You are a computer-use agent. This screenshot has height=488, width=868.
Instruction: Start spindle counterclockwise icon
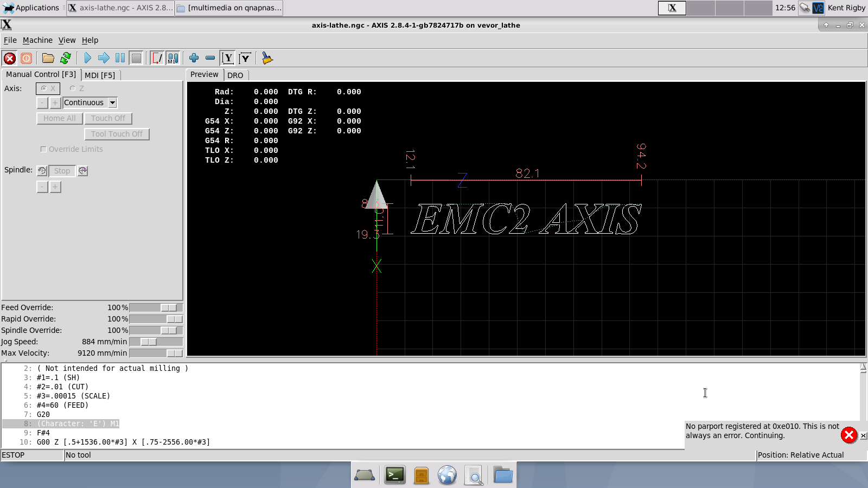(x=42, y=171)
